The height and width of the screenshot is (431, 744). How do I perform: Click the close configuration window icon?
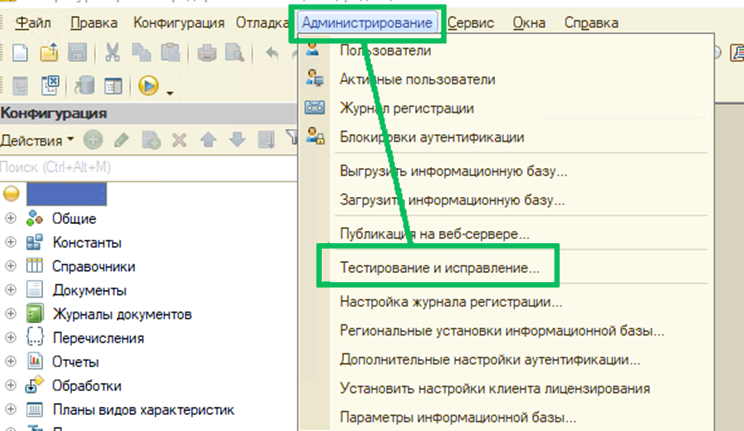50,86
